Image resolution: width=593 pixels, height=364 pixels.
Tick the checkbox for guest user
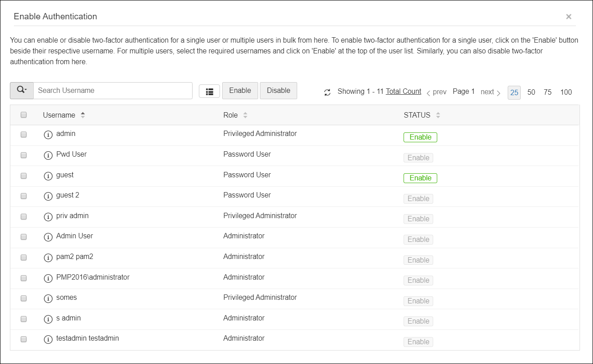[24, 175]
